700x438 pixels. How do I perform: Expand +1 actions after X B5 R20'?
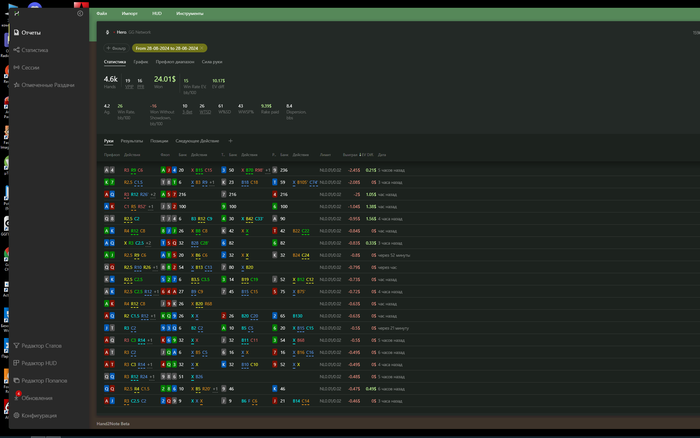[215, 388]
